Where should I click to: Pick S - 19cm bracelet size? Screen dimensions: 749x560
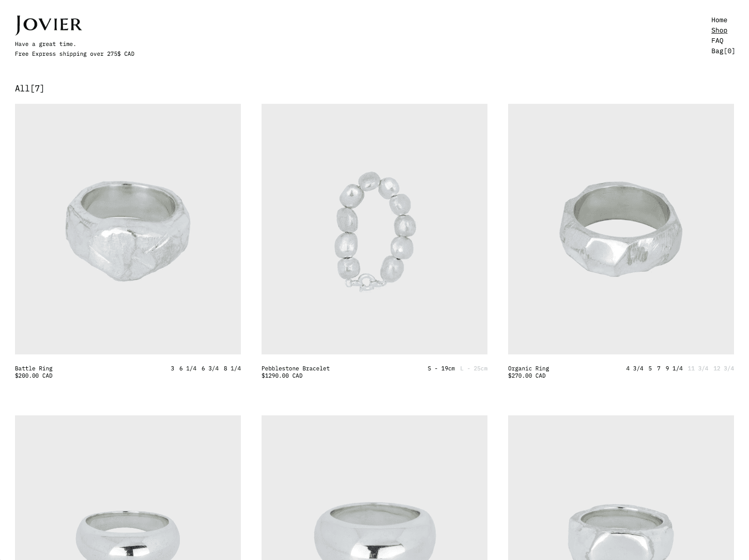click(441, 368)
